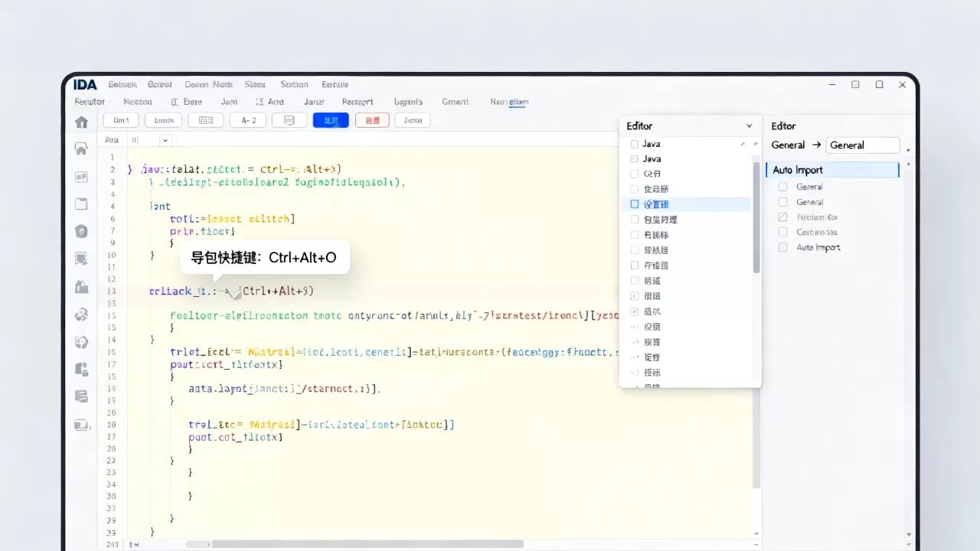
Task: Click the Dm1 toolbar button
Action: (121, 120)
